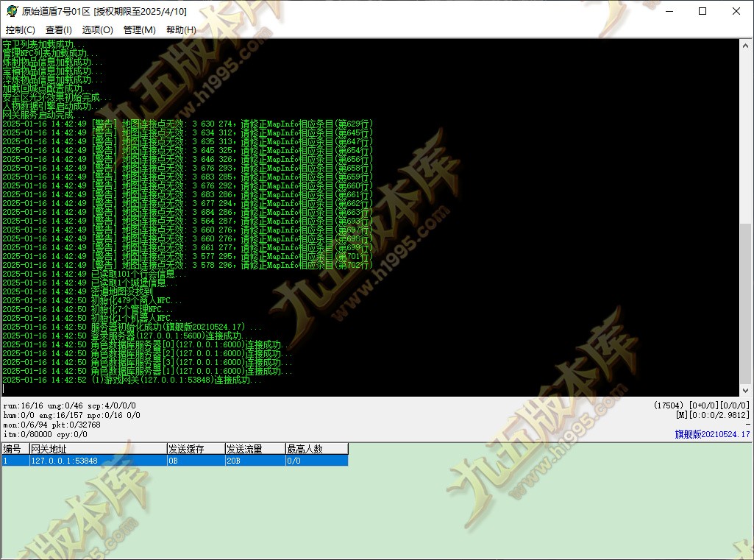Screen dimensions: 754x560
Task: Click the itm:0/80000 status line
Action: 45,434
